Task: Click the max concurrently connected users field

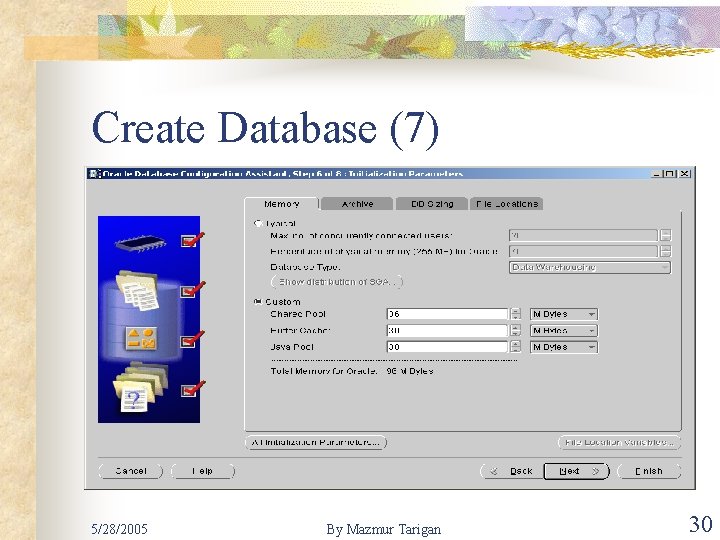Action: 583,236
